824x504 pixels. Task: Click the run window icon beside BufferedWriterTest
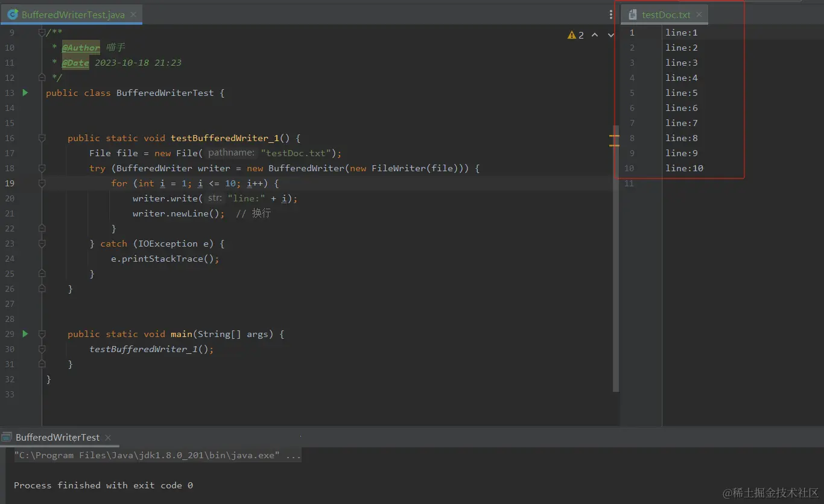[x=7, y=437]
